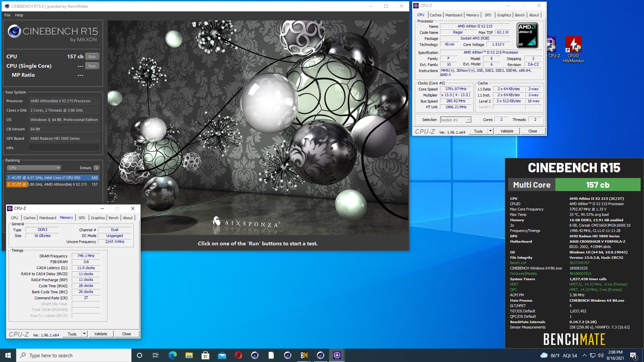Open the taskbar clock and calendar
Viewport: 644px width, 362px height.
coord(615,355)
